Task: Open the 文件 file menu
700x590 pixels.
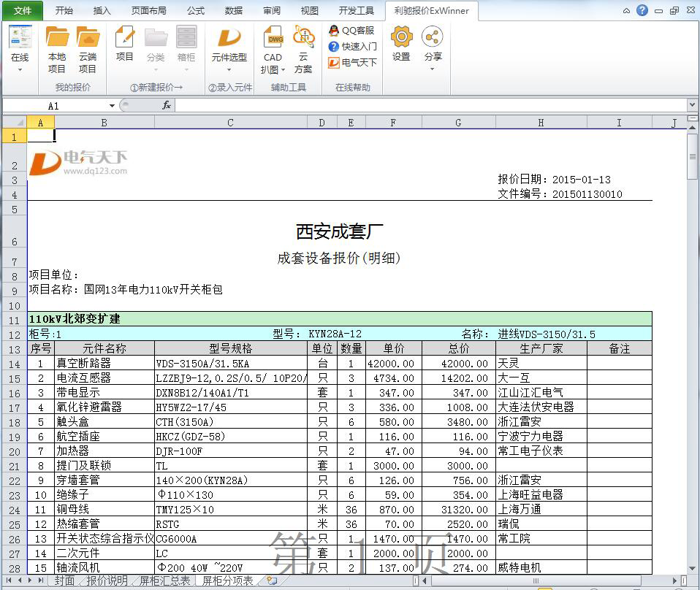Action: (23, 11)
